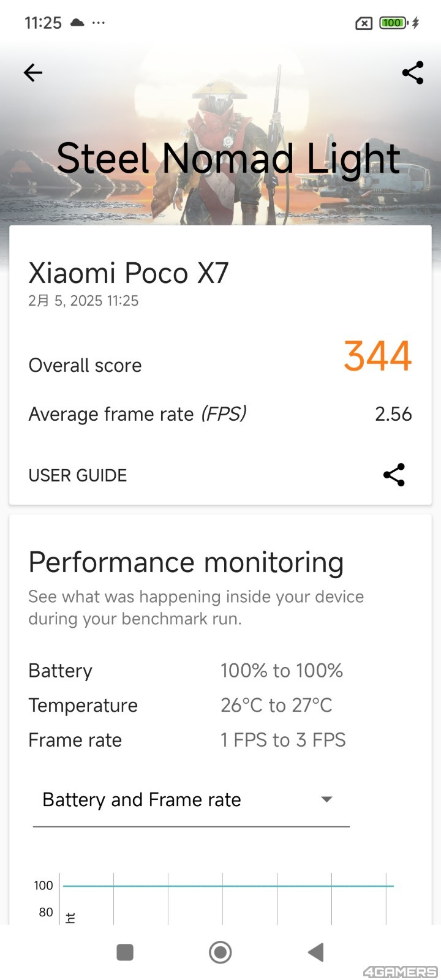Tap the cloud weather icon in status bar
The height and width of the screenshot is (980, 441).
tap(77, 23)
